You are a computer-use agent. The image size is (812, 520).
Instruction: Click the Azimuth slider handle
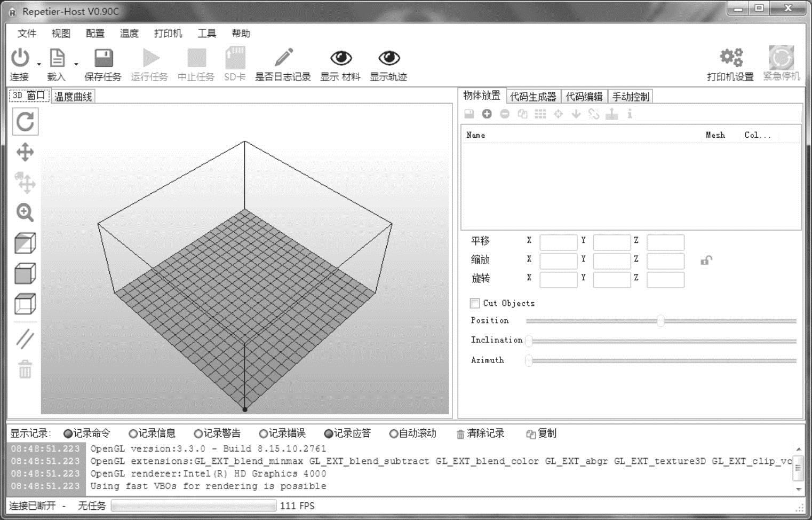[529, 361]
